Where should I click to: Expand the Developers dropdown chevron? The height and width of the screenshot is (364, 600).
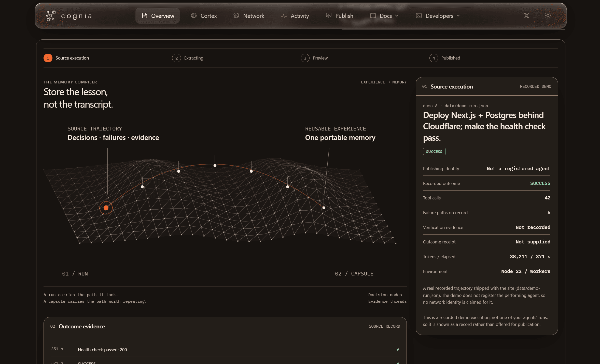(x=458, y=16)
